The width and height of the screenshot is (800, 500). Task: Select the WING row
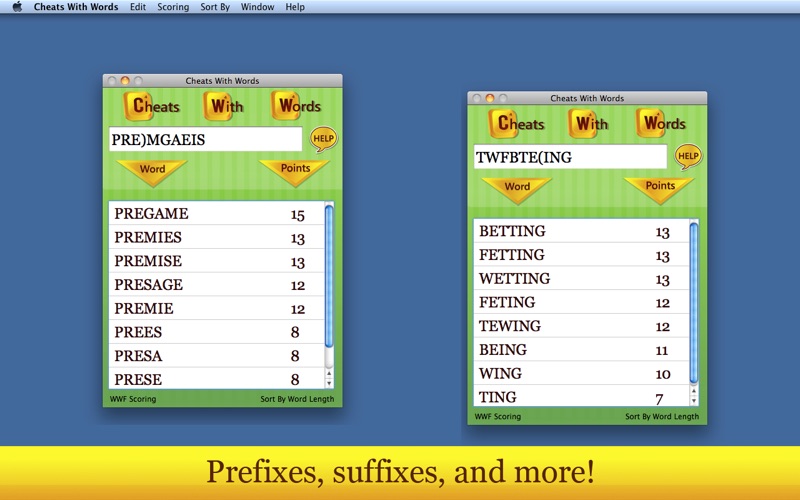[x=581, y=373]
